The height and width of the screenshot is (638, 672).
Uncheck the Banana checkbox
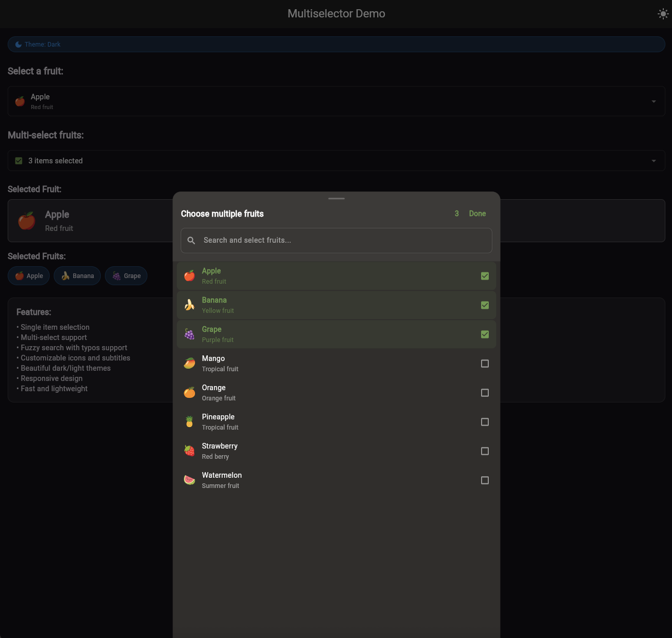pyautogui.click(x=485, y=305)
